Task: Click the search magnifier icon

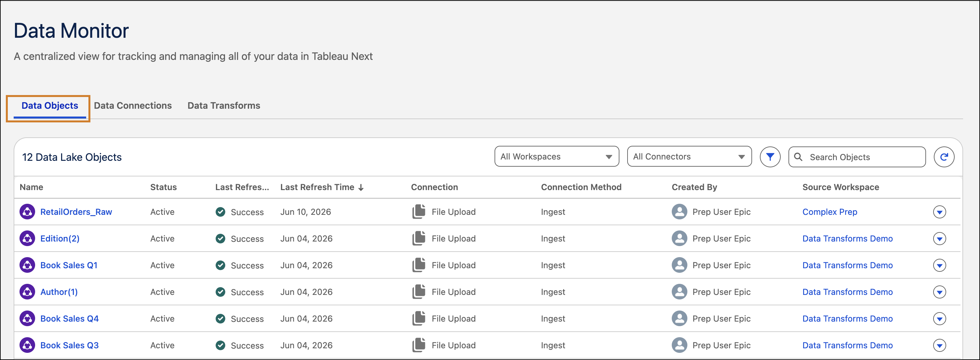Action: coord(798,157)
